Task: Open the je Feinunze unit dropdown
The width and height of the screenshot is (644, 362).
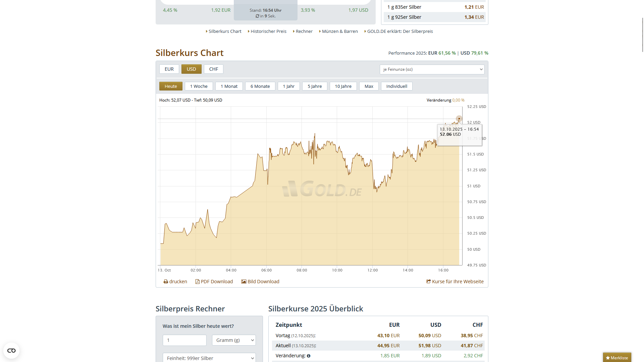Action: tap(432, 69)
